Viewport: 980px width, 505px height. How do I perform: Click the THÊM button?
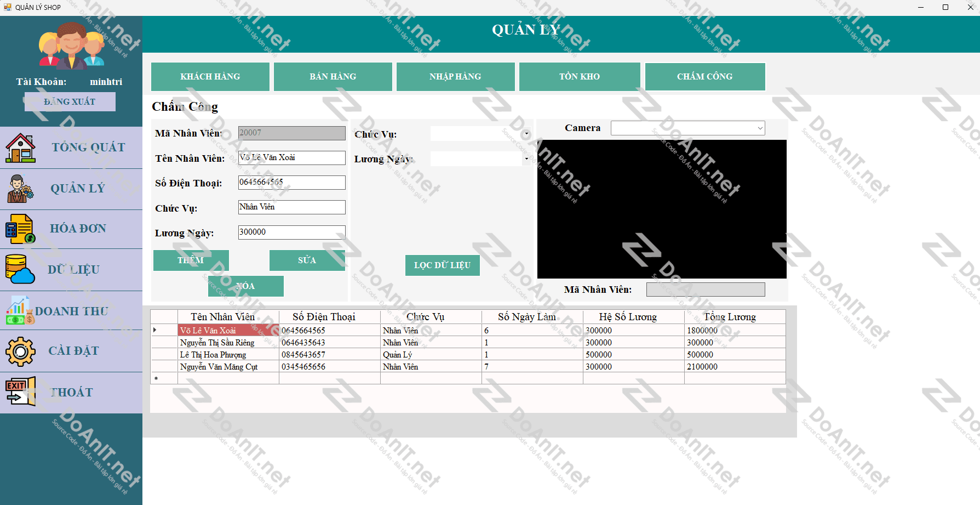coord(191,260)
